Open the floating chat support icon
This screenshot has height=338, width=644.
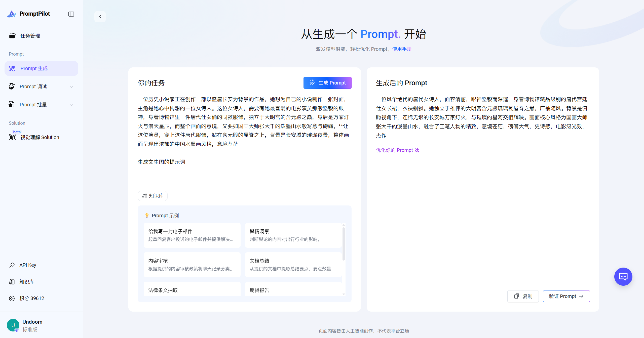pos(623,276)
